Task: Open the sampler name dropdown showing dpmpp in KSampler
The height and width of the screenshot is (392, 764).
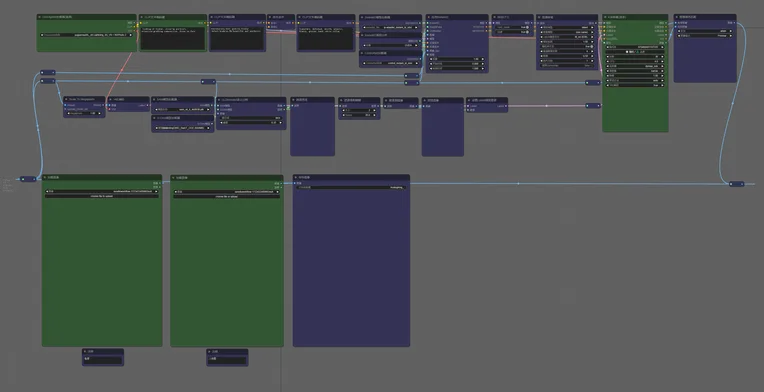Action: pos(635,66)
